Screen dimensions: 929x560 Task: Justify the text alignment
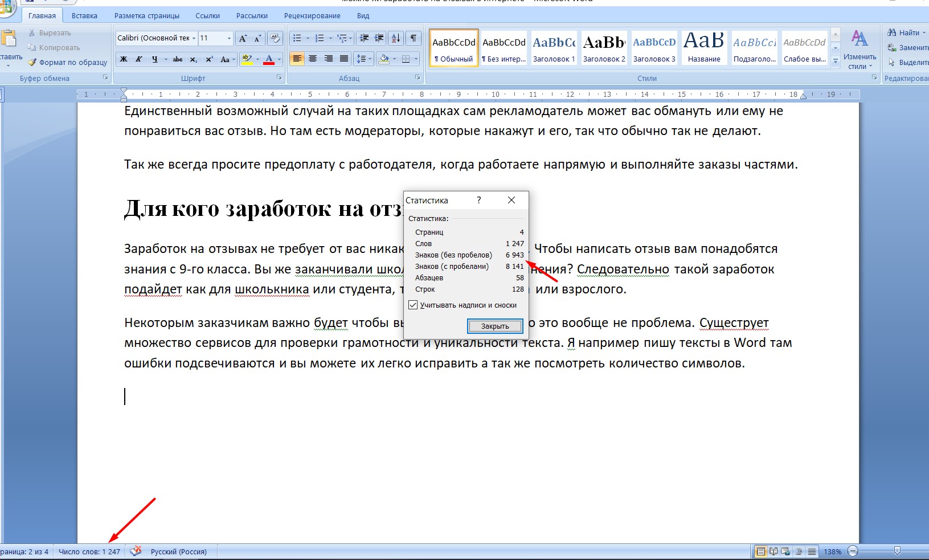(343, 59)
